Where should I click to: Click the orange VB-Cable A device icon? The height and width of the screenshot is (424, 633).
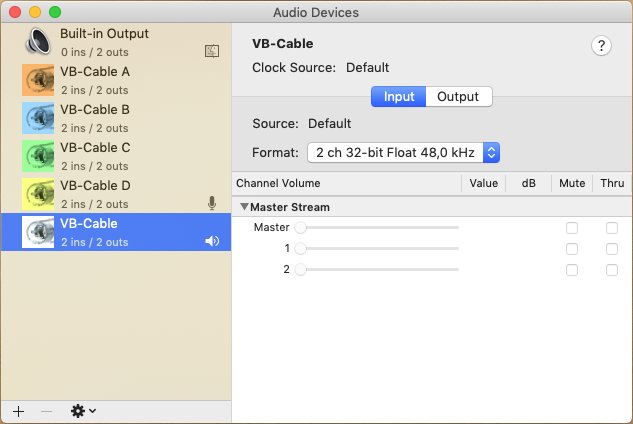[x=38, y=80]
